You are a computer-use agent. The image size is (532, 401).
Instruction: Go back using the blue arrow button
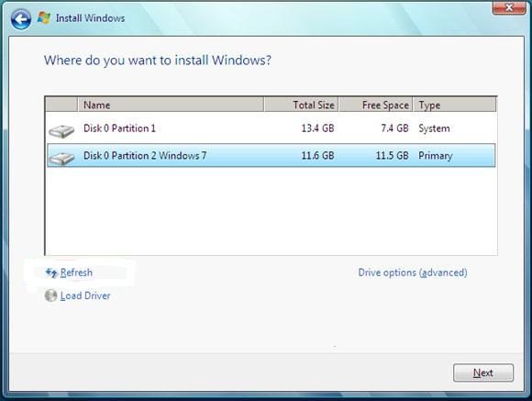click(x=21, y=19)
